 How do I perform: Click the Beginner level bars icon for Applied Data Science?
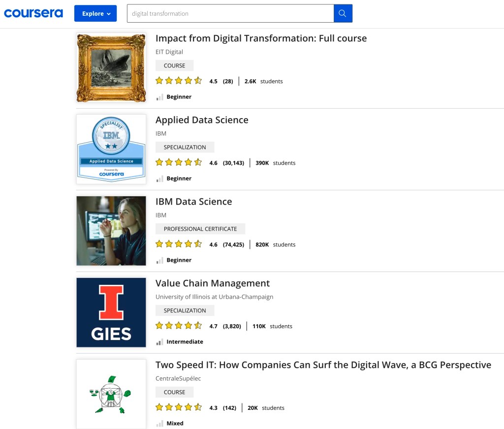pyautogui.click(x=159, y=179)
